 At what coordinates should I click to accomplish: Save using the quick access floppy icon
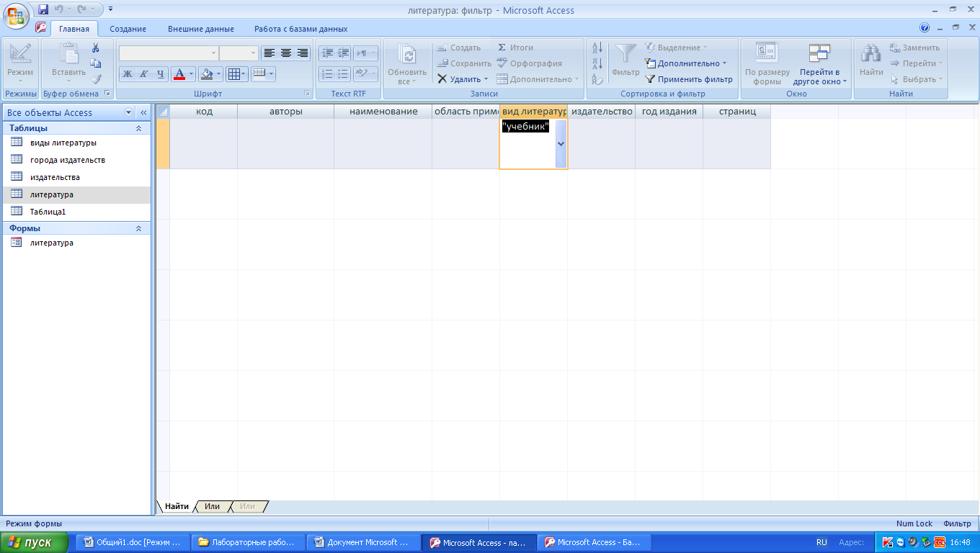(x=43, y=9)
